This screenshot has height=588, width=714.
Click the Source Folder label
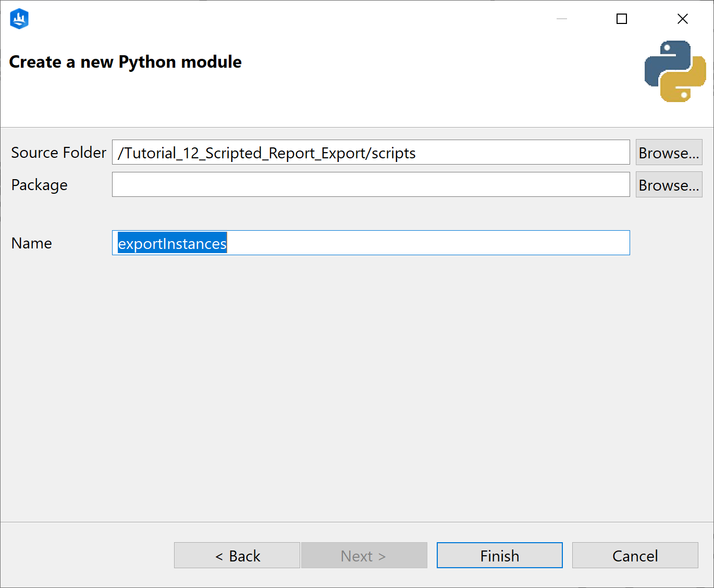[58, 152]
